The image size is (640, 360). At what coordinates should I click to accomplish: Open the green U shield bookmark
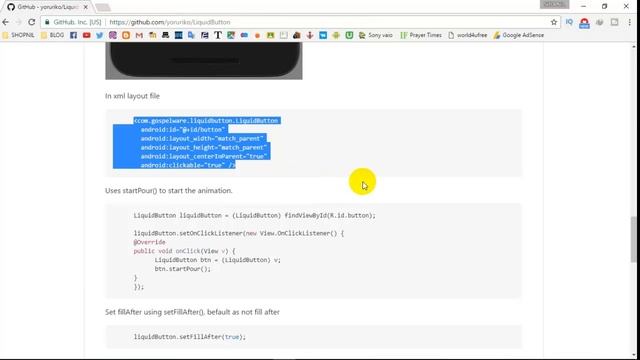349,36
